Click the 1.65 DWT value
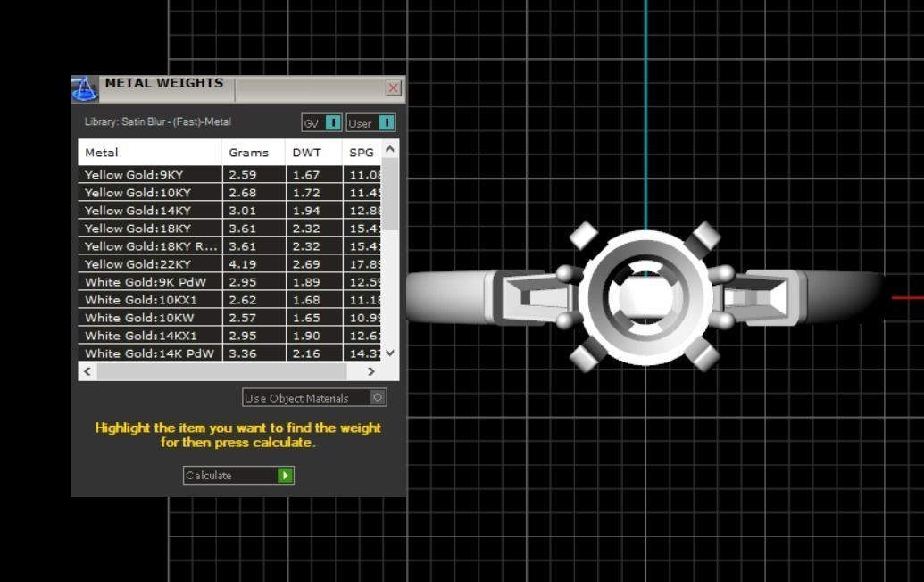The width and height of the screenshot is (924, 582). coord(306,318)
